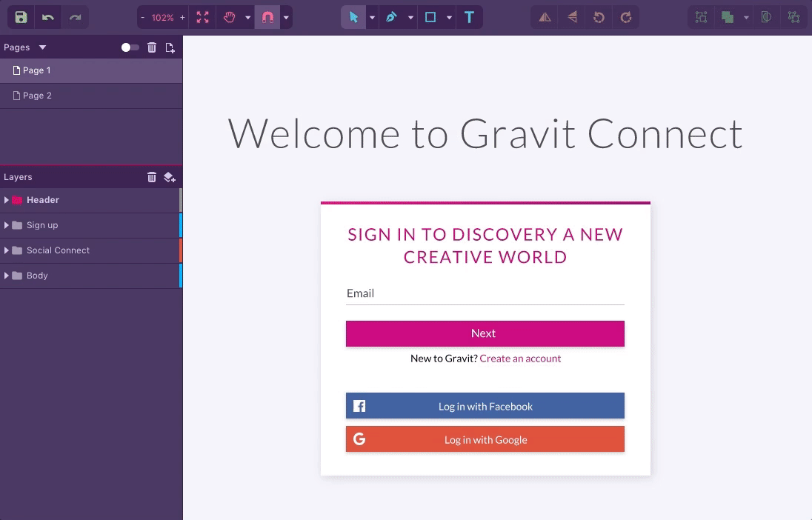Toggle the magnet Snapping tool
Viewport: 812px width, 520px height.
[267, 17]
